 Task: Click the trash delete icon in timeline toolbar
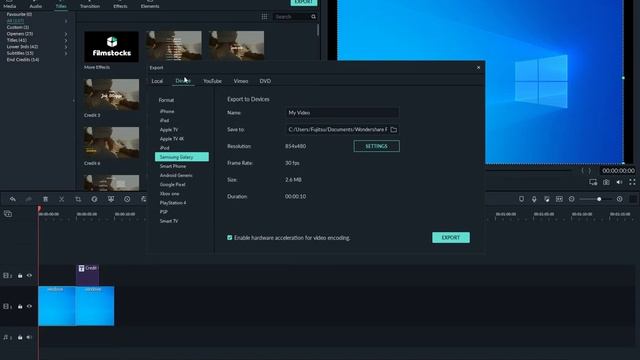click(x=45, y=199)
